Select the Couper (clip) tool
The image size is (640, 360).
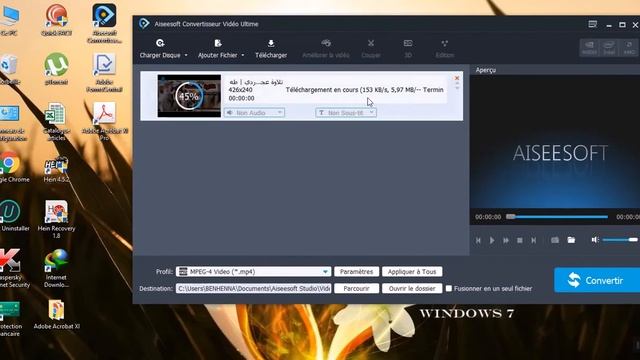click(x=371, y=49)
